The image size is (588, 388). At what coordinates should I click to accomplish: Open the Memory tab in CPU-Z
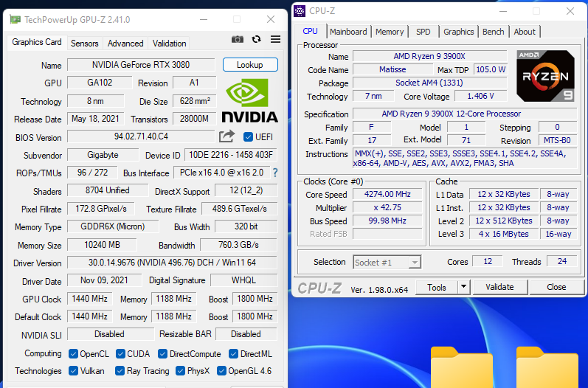click(x=390, y=32)
